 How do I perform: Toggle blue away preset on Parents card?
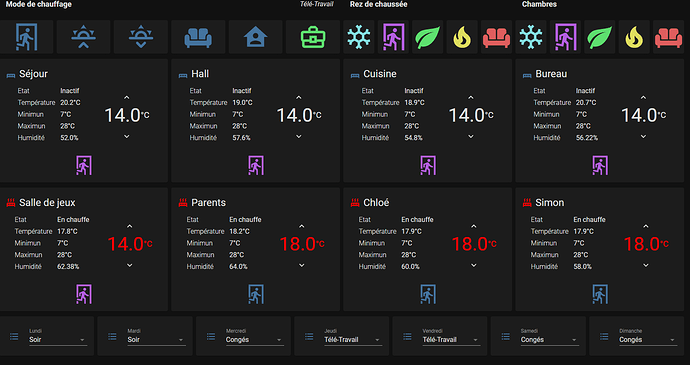tap(256, 294)
